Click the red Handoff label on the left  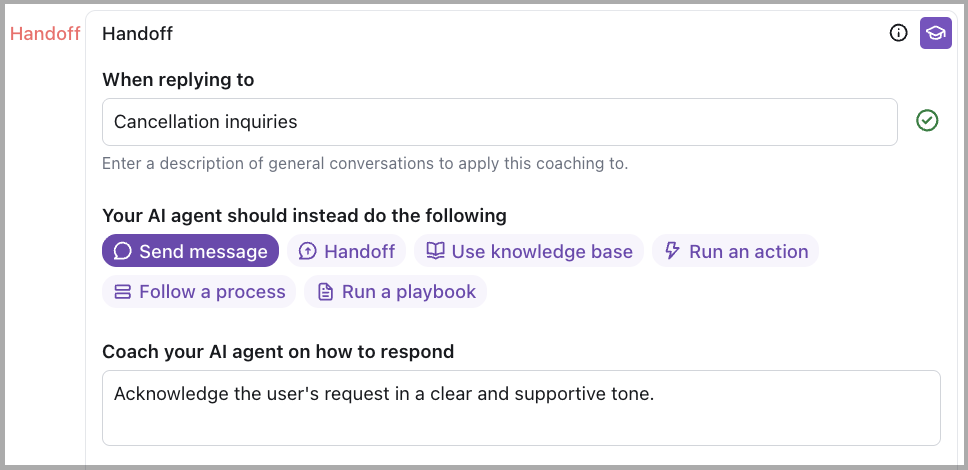pos(45,33)
